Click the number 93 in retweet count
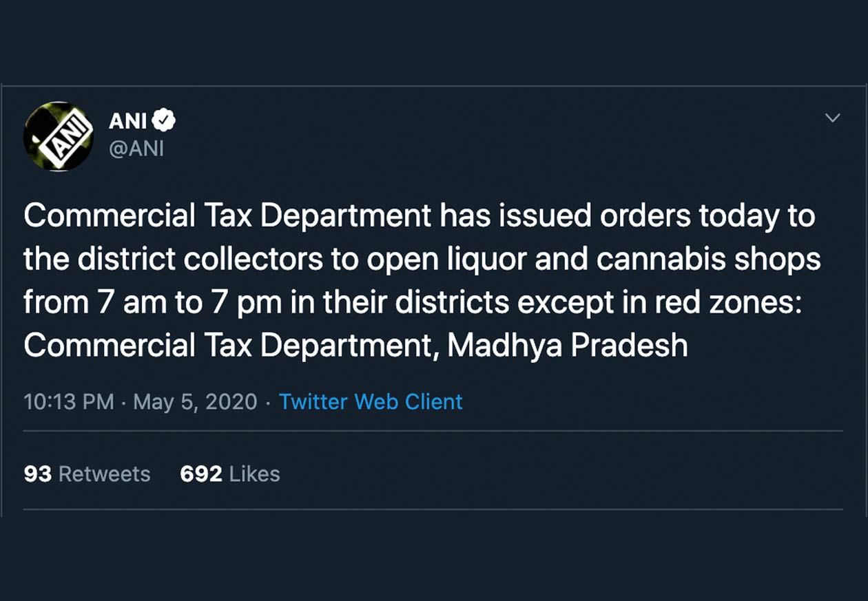The width and height of the screenshot is (868, 601). click(38, 474)
